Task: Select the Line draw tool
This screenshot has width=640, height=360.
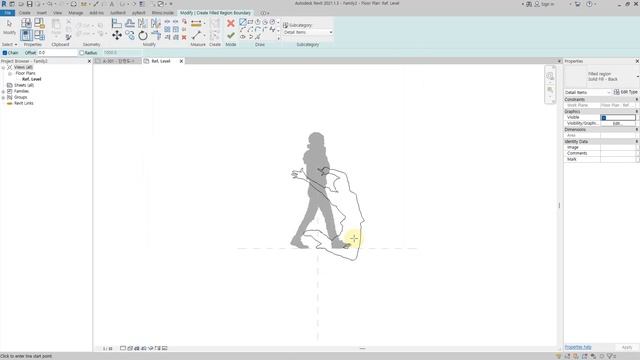Action: tap(243, 22)
